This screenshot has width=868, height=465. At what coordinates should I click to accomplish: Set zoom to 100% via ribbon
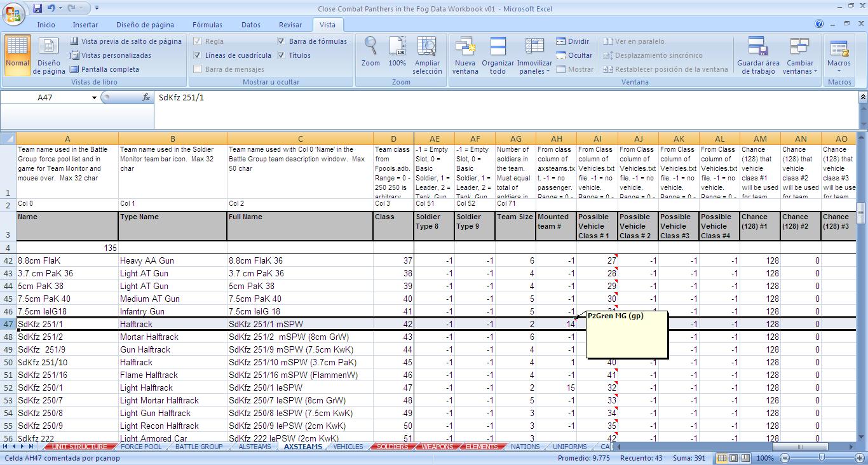pos(397,52)
